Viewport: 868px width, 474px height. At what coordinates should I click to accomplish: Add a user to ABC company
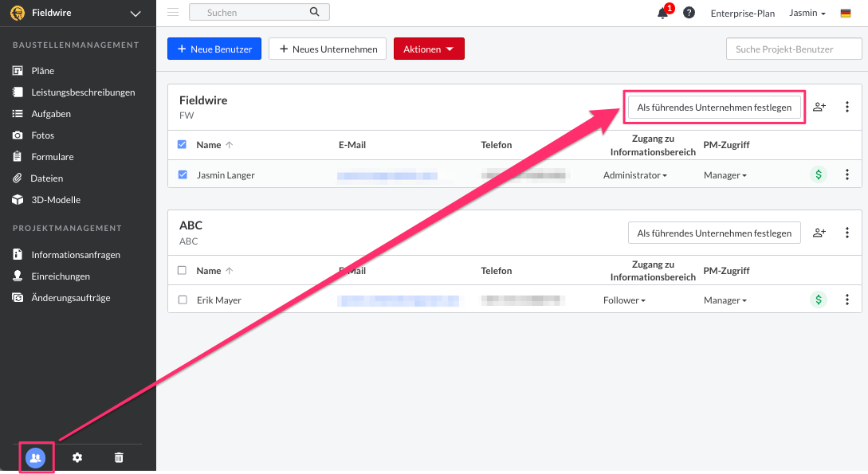tap(819, 233)
